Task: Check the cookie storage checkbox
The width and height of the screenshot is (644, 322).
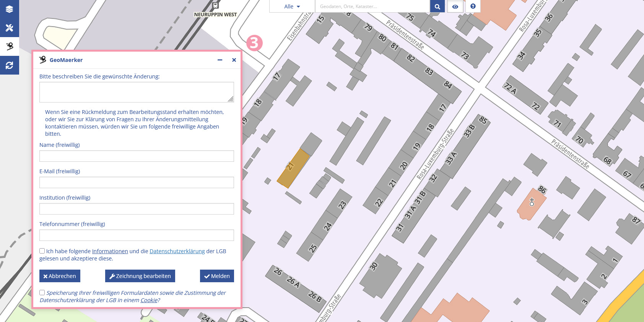Action: pyautogui.click(x=42, y=293)
